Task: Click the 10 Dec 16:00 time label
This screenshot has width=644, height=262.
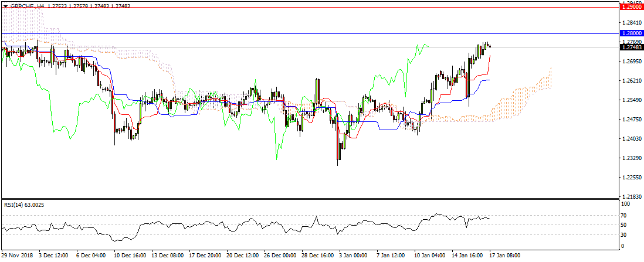Action: click(x=129, y=256)
